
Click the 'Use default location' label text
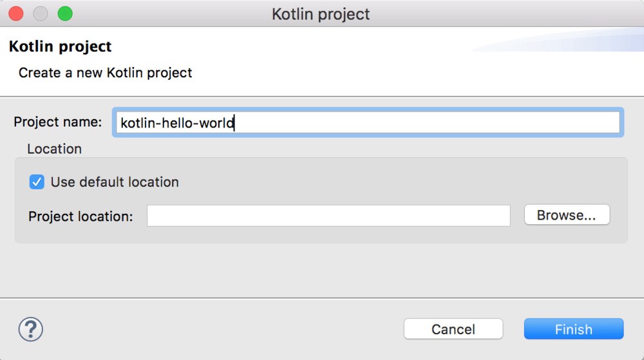tap(115, 182)
